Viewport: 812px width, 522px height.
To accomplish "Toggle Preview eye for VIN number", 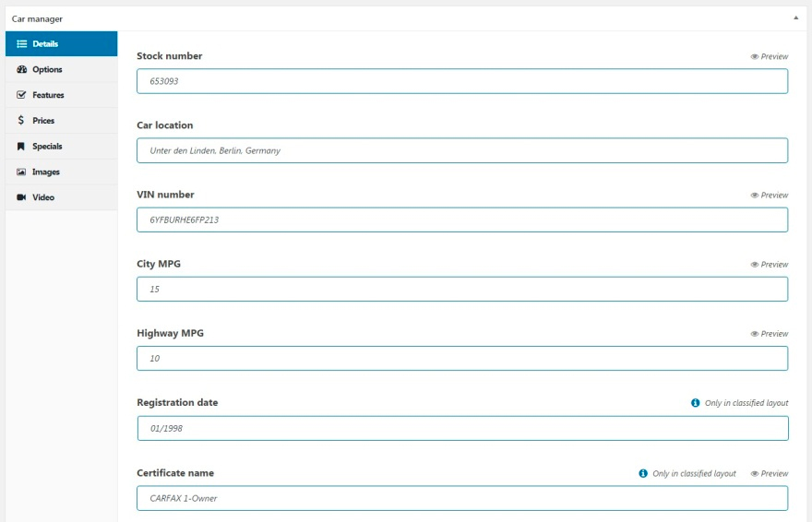I will click(x=755, y=196).
